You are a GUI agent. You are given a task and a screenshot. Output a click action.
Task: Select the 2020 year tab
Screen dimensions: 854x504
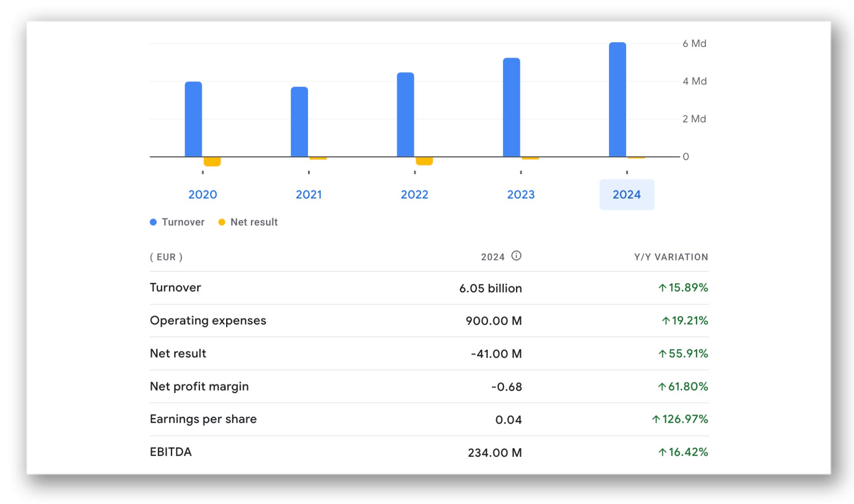203,195
